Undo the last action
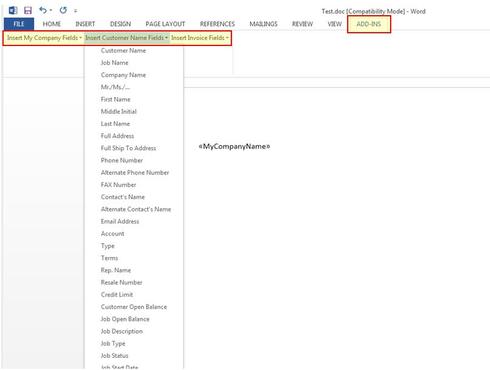 coord(43,10)
